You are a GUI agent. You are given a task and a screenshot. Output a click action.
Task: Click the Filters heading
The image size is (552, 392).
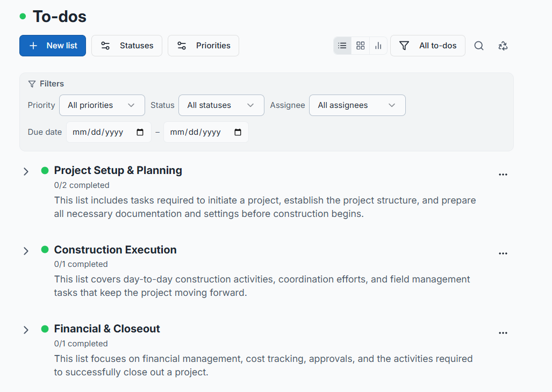pyautogui.click(x=52, y=84)
